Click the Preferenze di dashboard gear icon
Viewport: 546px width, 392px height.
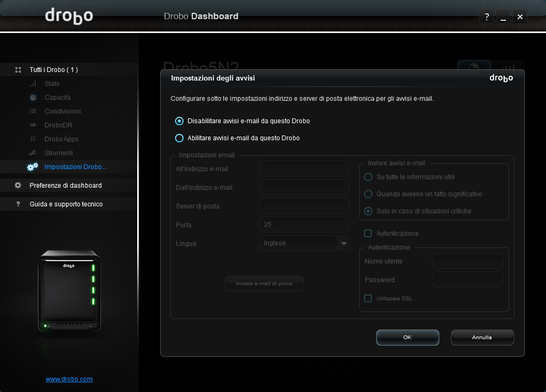coord(18,186)
